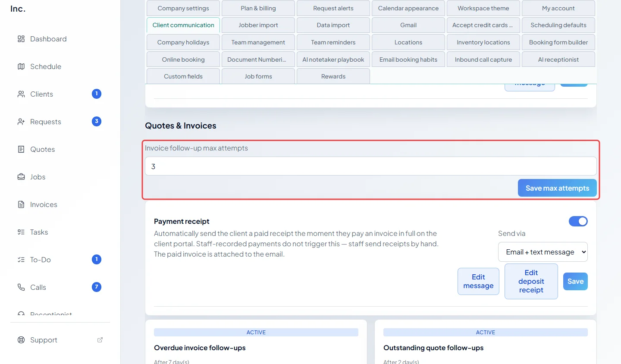The width and height of the screenshot is (621, 364).
Task: Open the Online booking tab
Action: pyautogui.click(x=183, y=60)
